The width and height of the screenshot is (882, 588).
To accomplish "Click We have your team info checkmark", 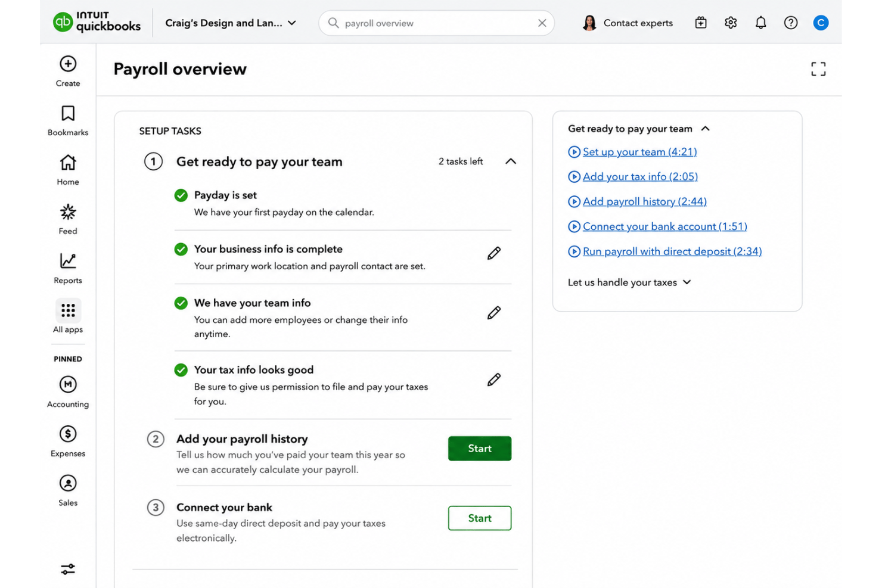I will click(x=181, y=303).
